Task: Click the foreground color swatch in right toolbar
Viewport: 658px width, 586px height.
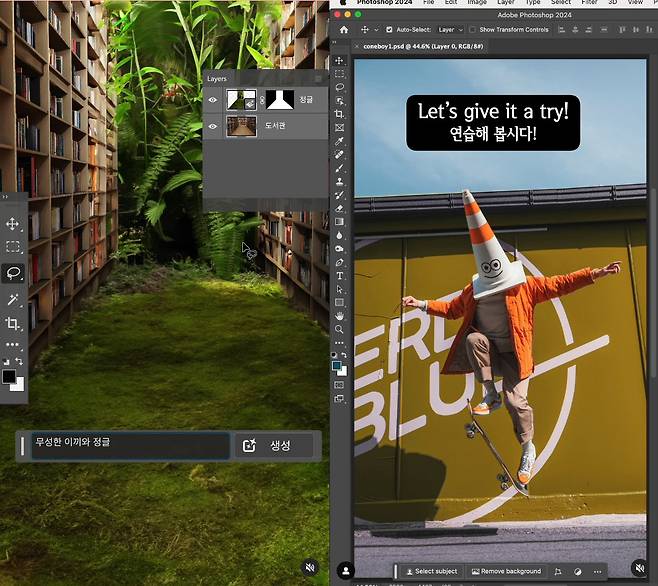Action: [338, 366]
